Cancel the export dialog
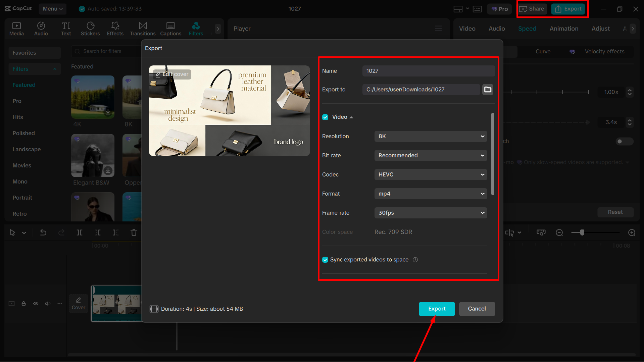The image size is (644, 362). [x=477, y=309]
